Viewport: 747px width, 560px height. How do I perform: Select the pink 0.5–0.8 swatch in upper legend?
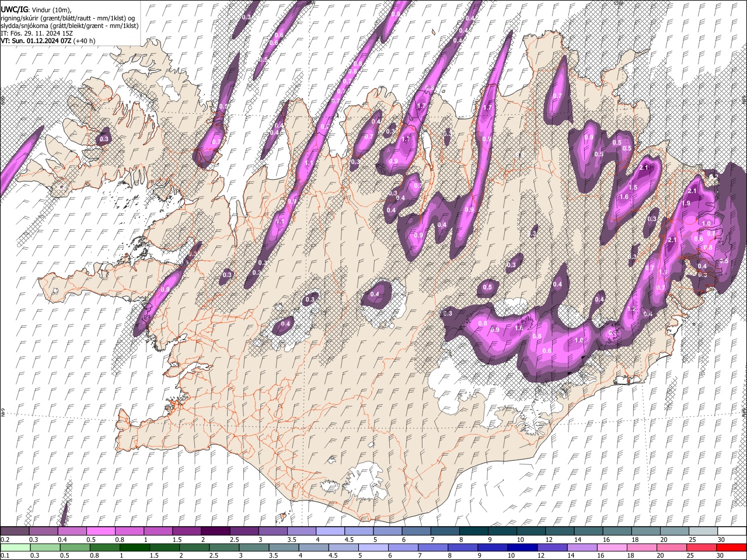[x=101, y=531]
